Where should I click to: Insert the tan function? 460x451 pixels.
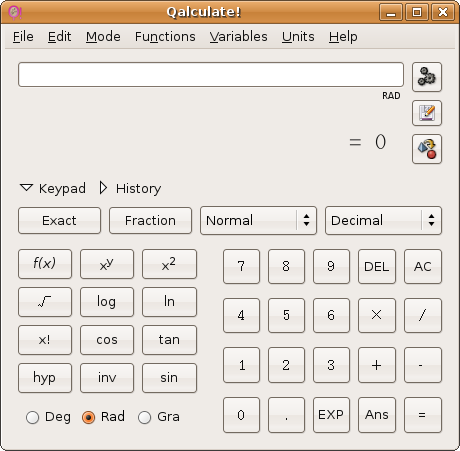tap(169, 340)
